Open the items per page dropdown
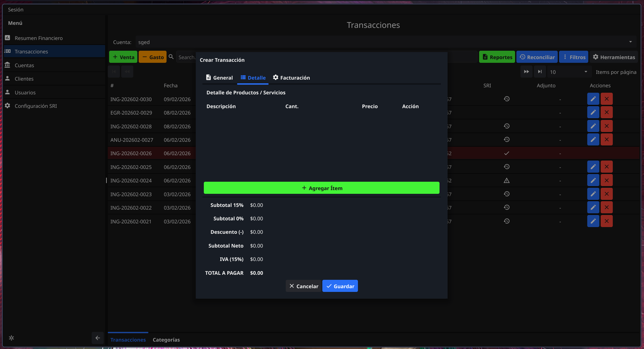 tap(586, 72)
